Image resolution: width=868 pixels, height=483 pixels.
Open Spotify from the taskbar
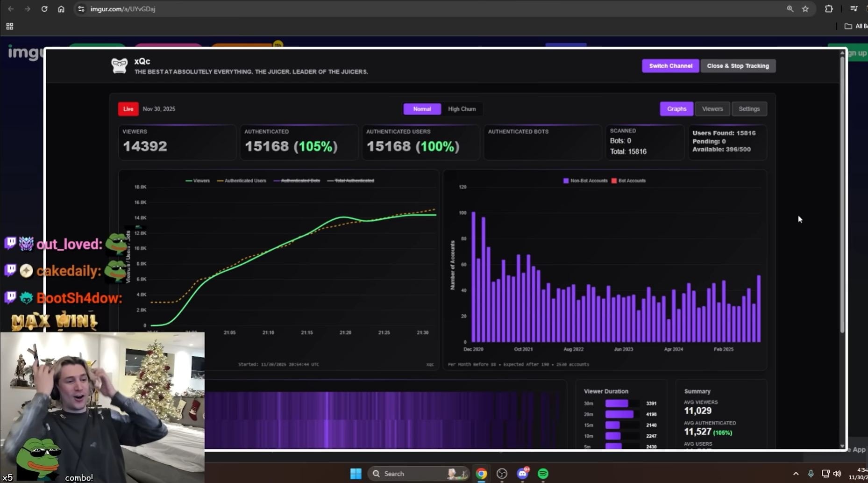(x=543, y=474)
